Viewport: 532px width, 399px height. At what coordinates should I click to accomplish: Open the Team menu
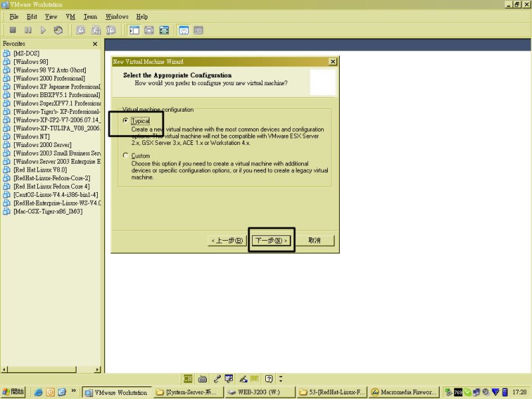point(90,16)
